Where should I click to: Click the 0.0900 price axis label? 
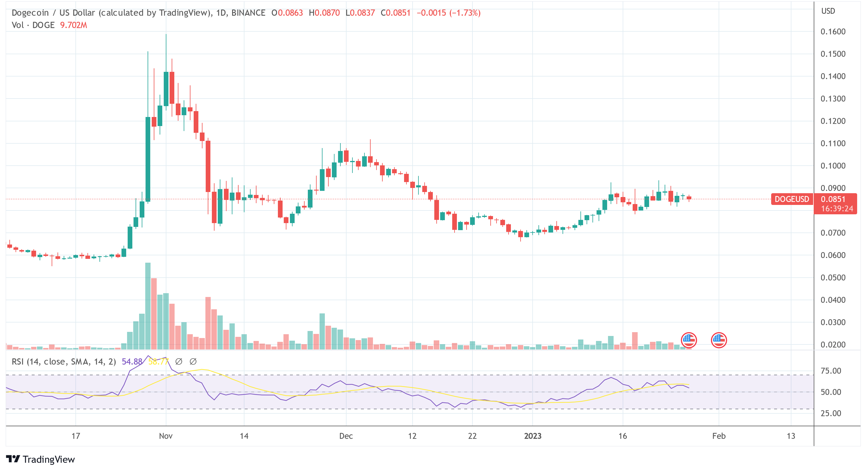(833, 188)
